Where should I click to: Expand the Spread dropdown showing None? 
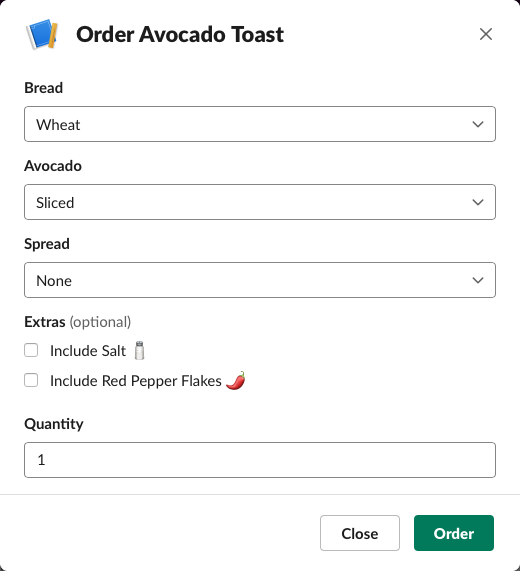click(260, 280)
